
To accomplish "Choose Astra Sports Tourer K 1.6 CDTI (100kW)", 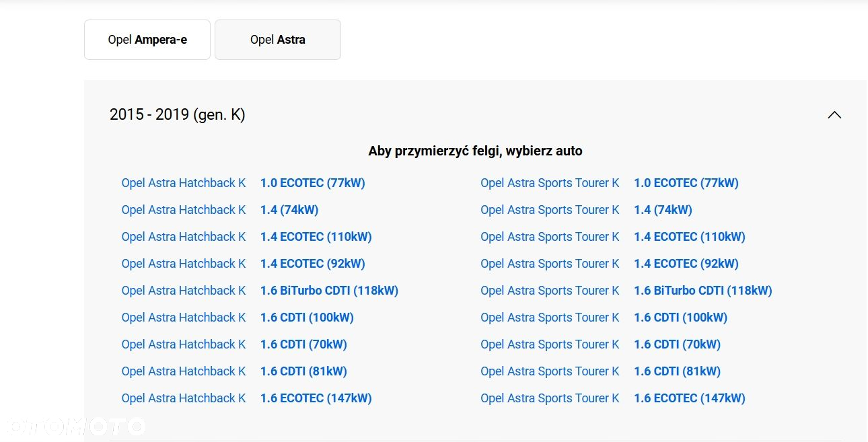I will click(x=604, y=318).
